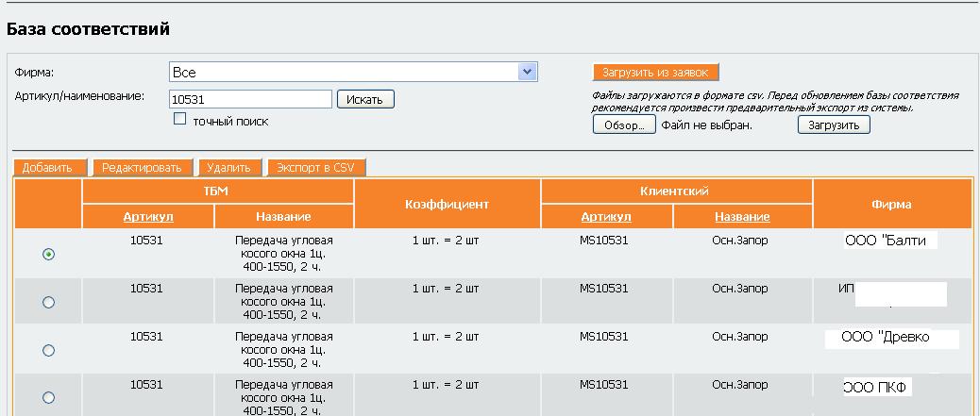Click the Артикул/наименование search field
980x416 pixels.
click(x=250, y=99)
